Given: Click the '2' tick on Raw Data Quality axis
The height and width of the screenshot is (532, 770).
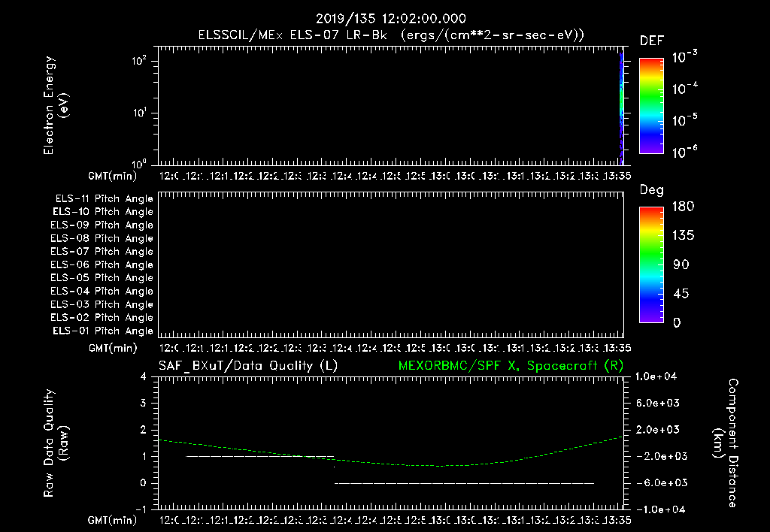Looking at the screenshot, I should tap(144, 429).
